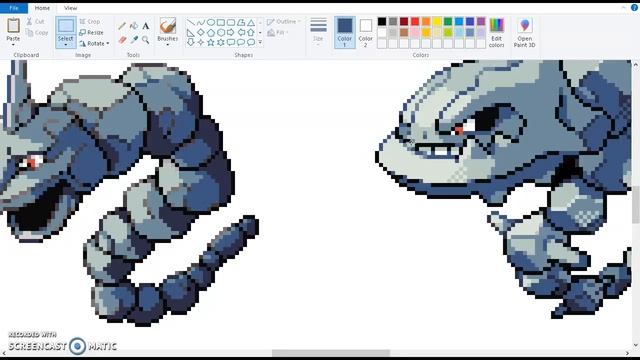Select the Pencil tool

[x=122, y=26]
